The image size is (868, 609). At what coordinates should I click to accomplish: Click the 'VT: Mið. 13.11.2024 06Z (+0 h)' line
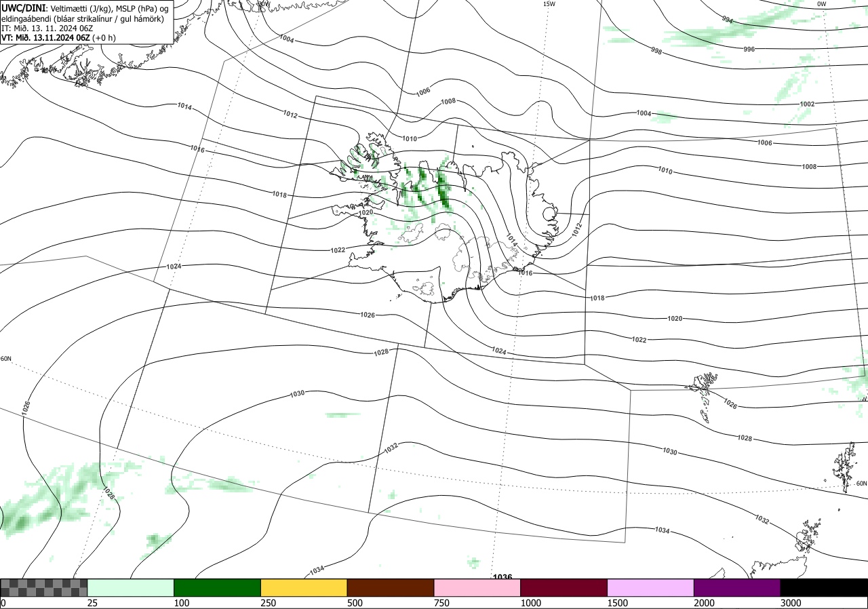pos(58,38)
